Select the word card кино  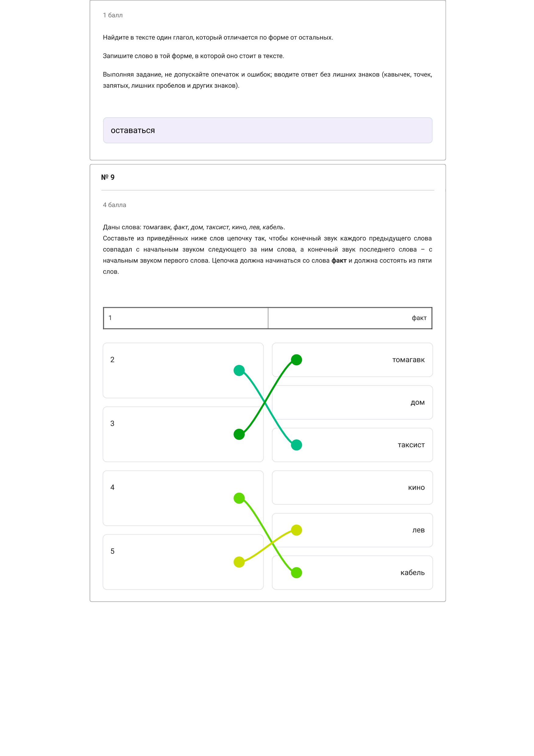352,487
